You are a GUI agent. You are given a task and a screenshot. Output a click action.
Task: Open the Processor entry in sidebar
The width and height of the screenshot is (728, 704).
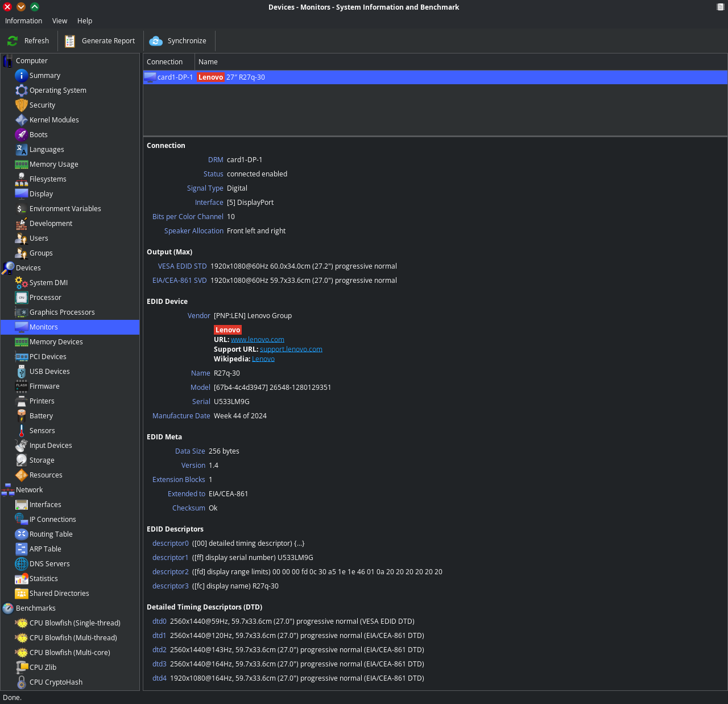tap(45, 298)
